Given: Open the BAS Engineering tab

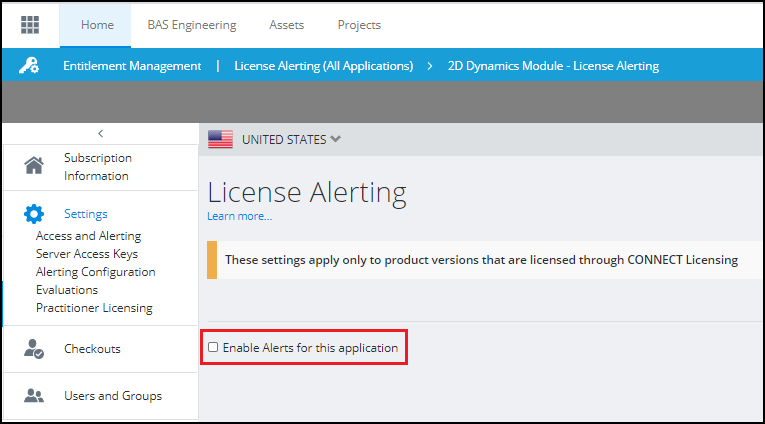Looking at the screenshot, I should pyautogui.click(x=192, y=25).
